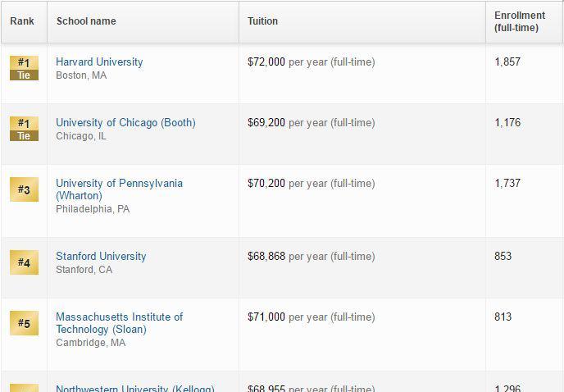Open University of Chicago (Booth) page
Screen dimensions: 564x392
click(x=125, y=123)
